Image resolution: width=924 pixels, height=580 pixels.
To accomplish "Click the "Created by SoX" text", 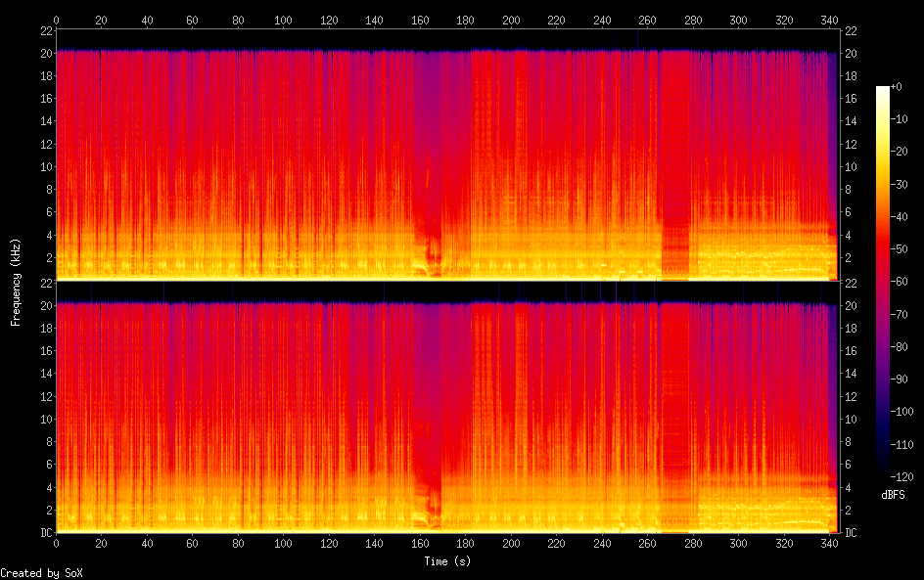I will (x=34, y=573).
